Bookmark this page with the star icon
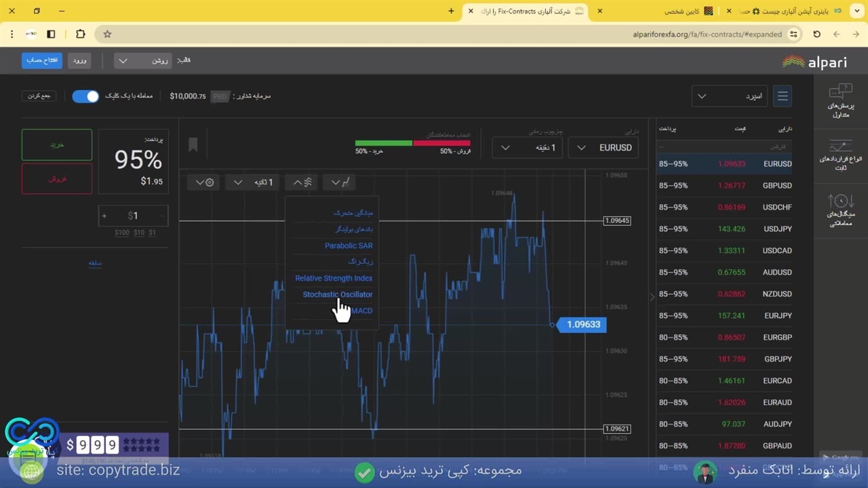Image resolution: width=868 pixels, height=488 pixels. click(107, 34)
